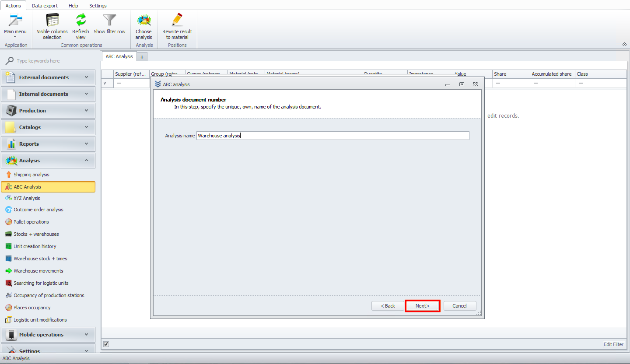Viewport: 630px width, 364px height.
Task: Expand External documents section
Action: 48,77
